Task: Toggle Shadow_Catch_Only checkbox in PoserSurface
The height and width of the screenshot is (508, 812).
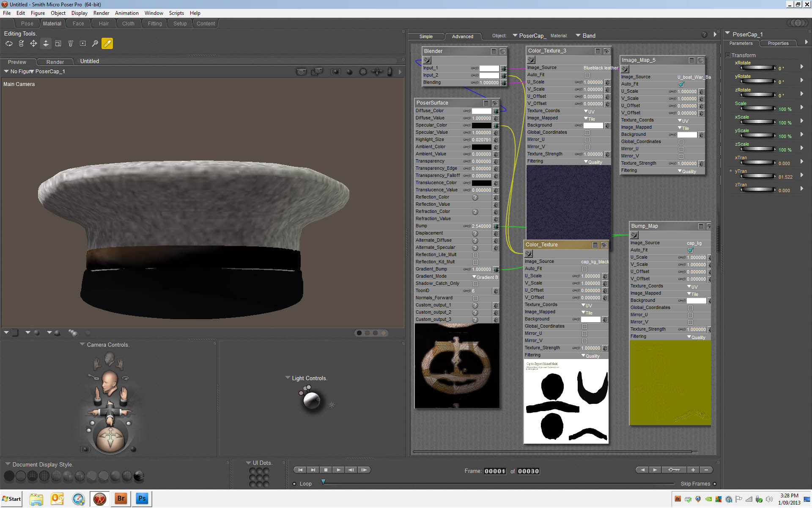Action: point(475,284)
